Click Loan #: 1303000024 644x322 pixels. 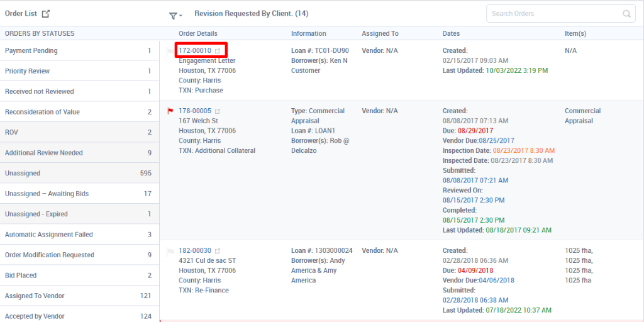pos(321,250)
